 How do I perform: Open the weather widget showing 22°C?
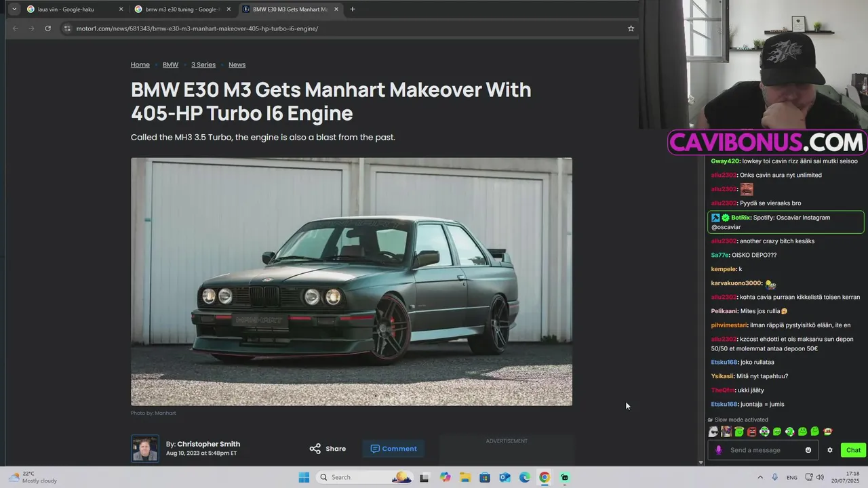(x=32, y=477)
